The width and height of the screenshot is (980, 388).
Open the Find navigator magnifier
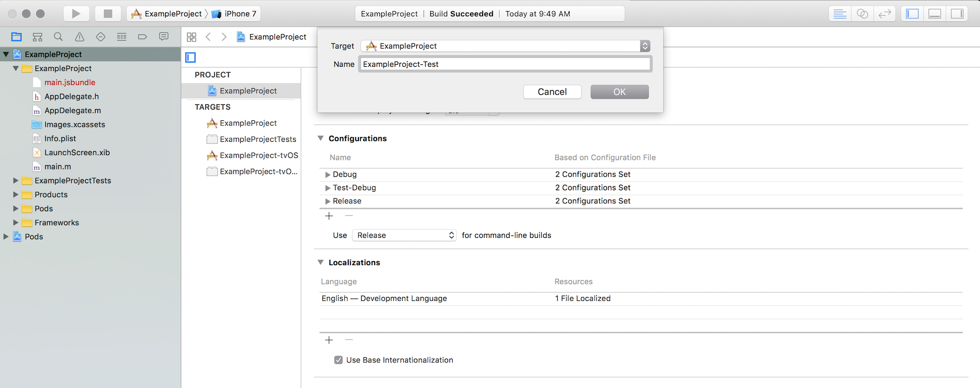pyautogui.click(x=58, y=37)
